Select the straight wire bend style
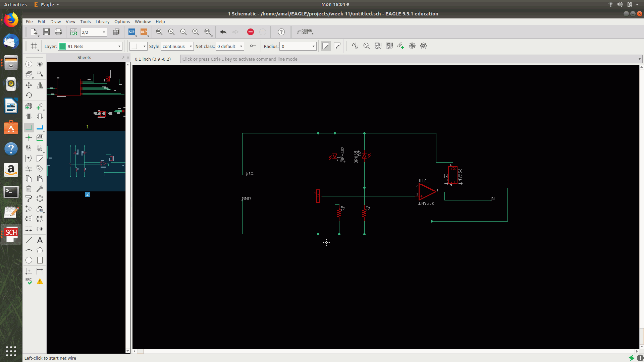 pos(326,46)
